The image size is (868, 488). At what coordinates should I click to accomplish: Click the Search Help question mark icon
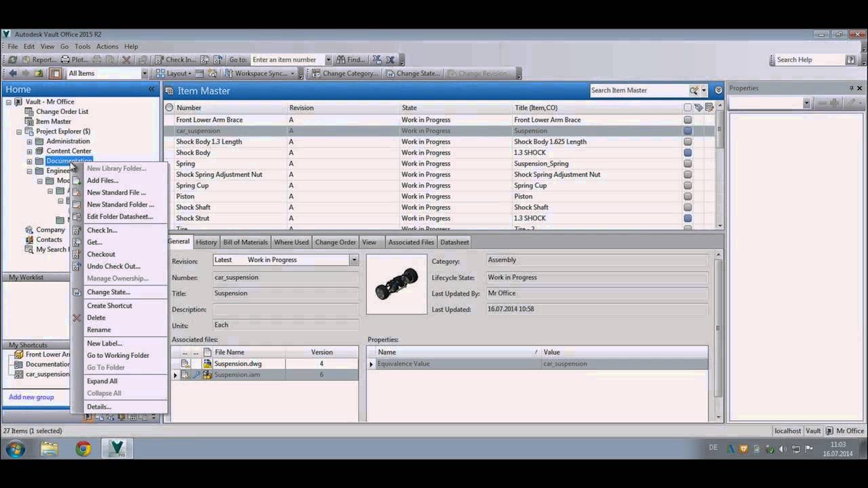850,60
